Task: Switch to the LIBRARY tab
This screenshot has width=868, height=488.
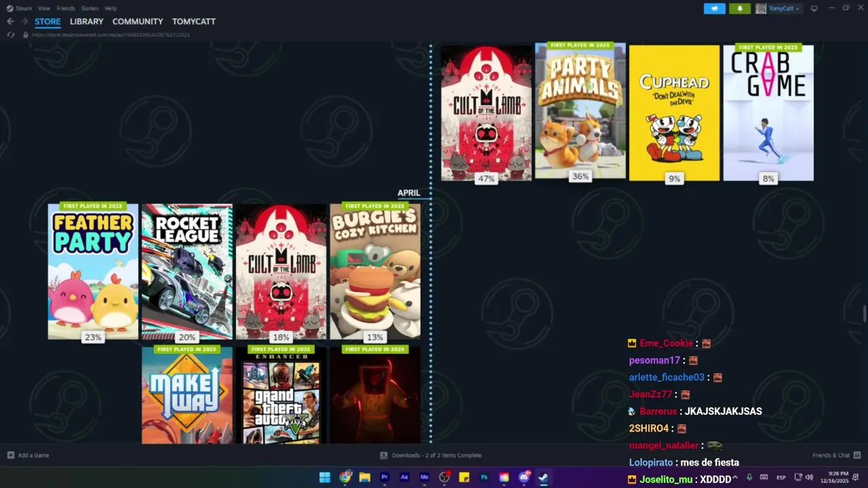Action: click(x=87, y=22)
